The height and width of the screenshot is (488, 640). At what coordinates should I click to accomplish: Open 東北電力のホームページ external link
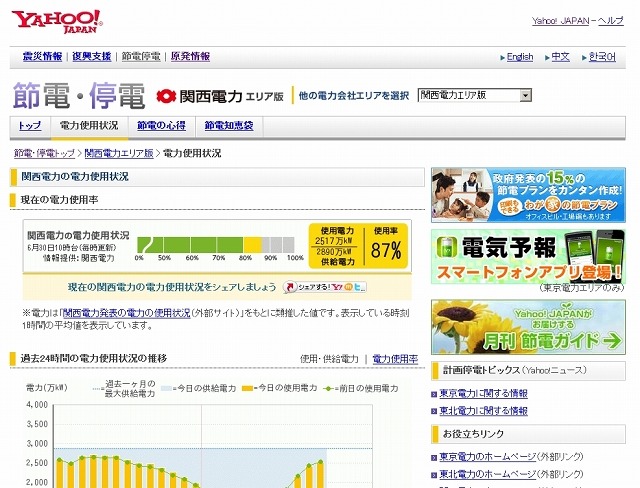487,475
